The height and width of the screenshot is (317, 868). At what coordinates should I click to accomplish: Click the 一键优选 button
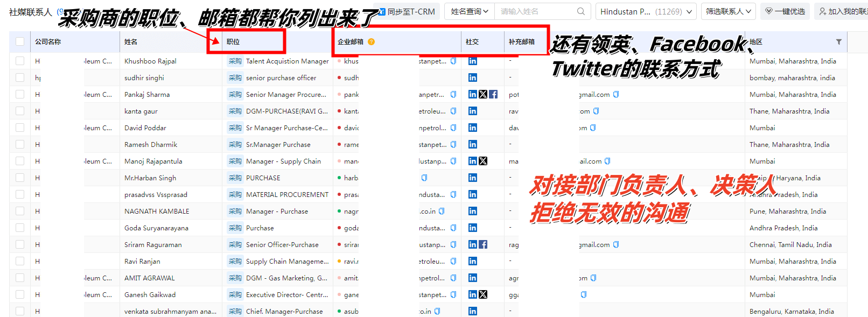785,11
